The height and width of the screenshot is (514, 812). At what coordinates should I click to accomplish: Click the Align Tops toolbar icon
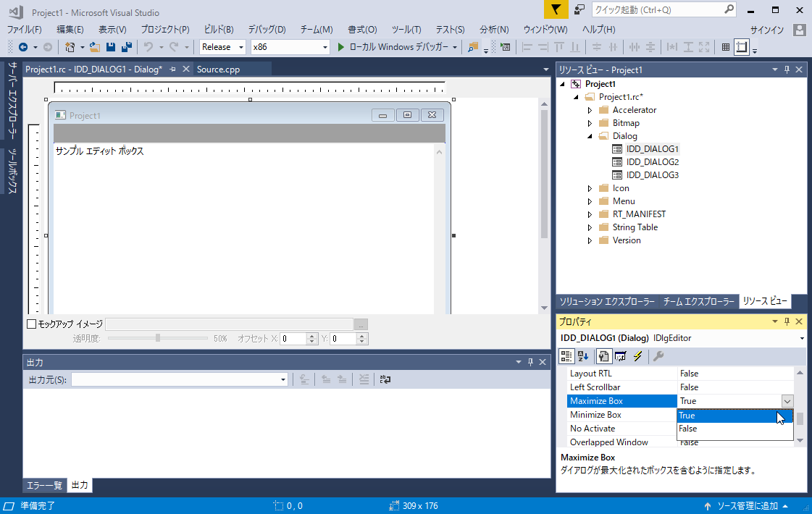tap(558, 47)
